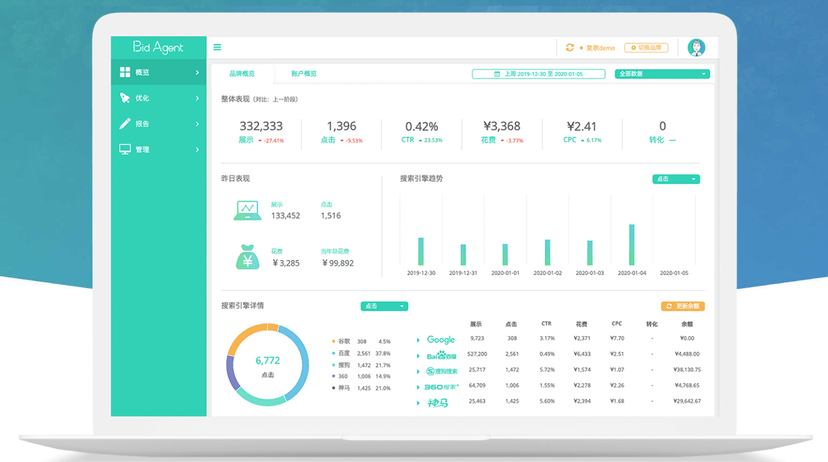Click the Sogou search logo
Image resolution: width=828 pixels, height=462 pixels.
point(441,371)
